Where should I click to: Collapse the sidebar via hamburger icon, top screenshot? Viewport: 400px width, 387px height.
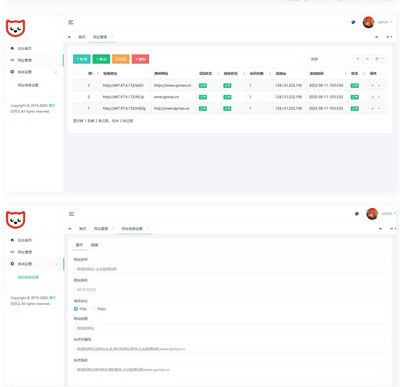click(x=71, y=22)
